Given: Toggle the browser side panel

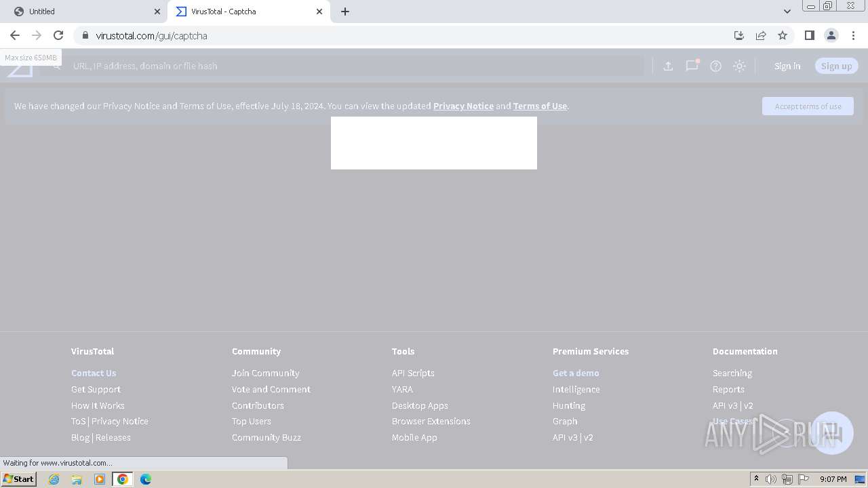Looking at the screenshot, I should pos(809,35).
